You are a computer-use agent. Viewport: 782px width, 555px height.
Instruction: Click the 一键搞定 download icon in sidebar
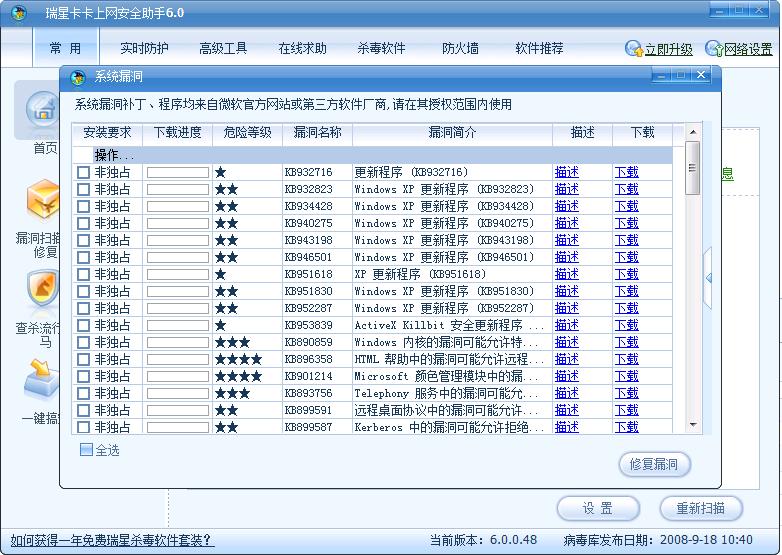coord(43,378)
